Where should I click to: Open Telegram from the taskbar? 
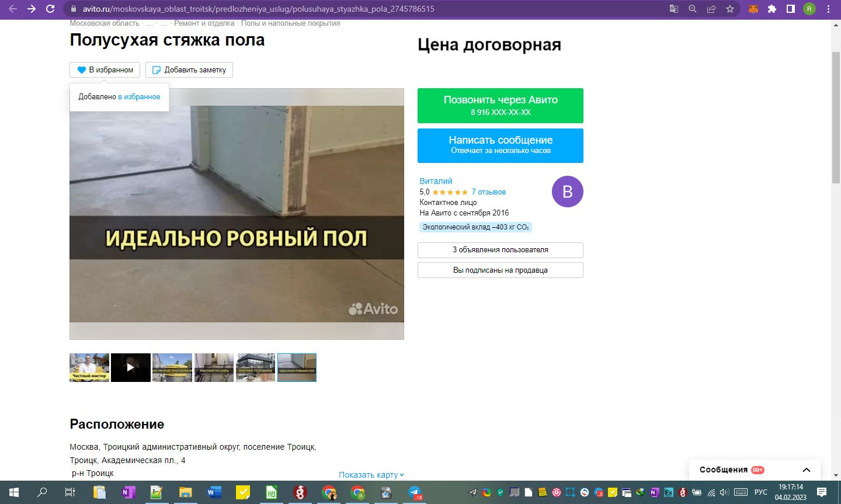click(415, 492)
